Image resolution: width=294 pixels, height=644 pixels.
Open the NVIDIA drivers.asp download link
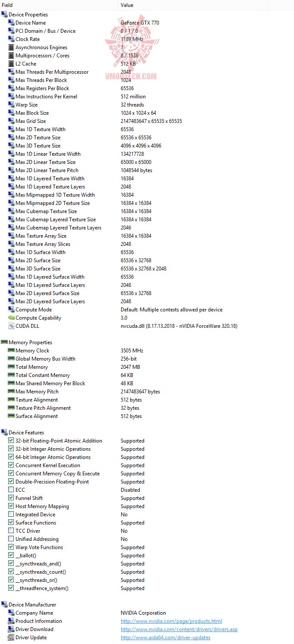pos(179,629)
